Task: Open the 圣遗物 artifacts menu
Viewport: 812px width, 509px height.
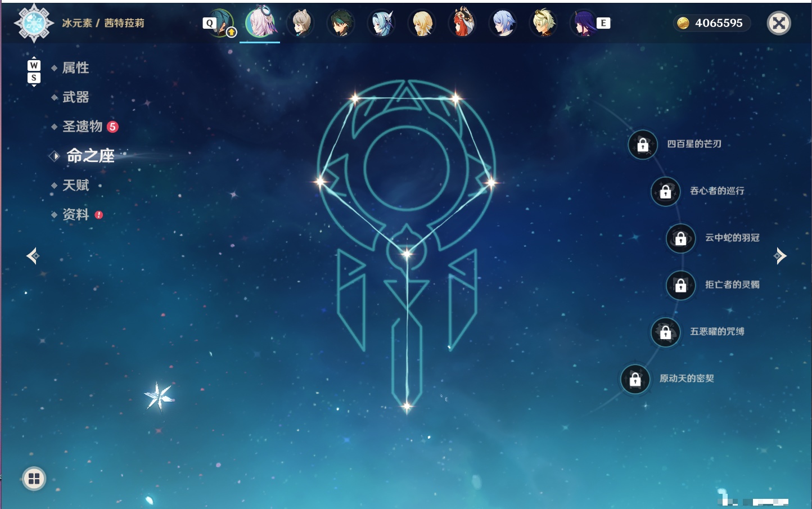Action: point(82,127)
